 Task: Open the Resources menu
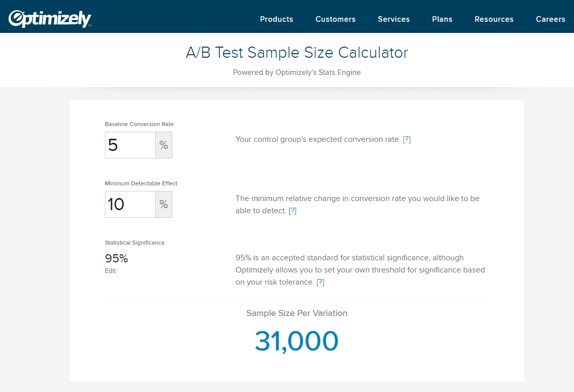coord(494,19)
